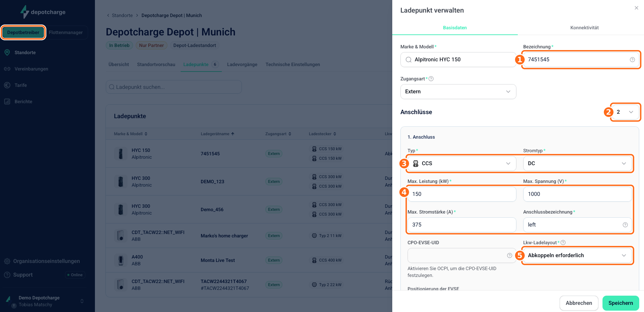Click Abbrechen button
Image resolution: width=644 pixels, height=312 pixels.
tap(579, 303)
